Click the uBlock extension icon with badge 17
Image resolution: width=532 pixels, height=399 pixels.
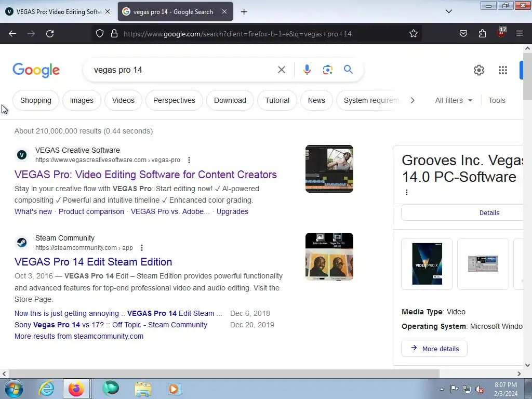(501, 33)
